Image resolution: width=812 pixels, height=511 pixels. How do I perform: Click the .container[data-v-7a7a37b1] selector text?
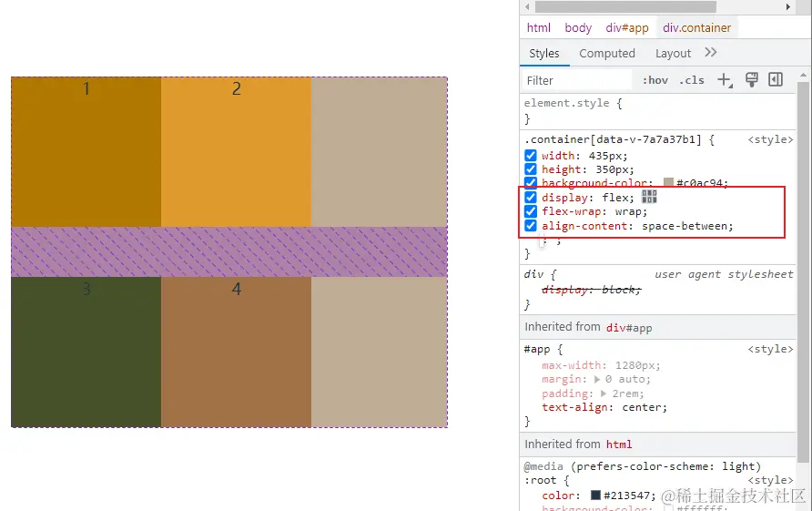(613, 139)
